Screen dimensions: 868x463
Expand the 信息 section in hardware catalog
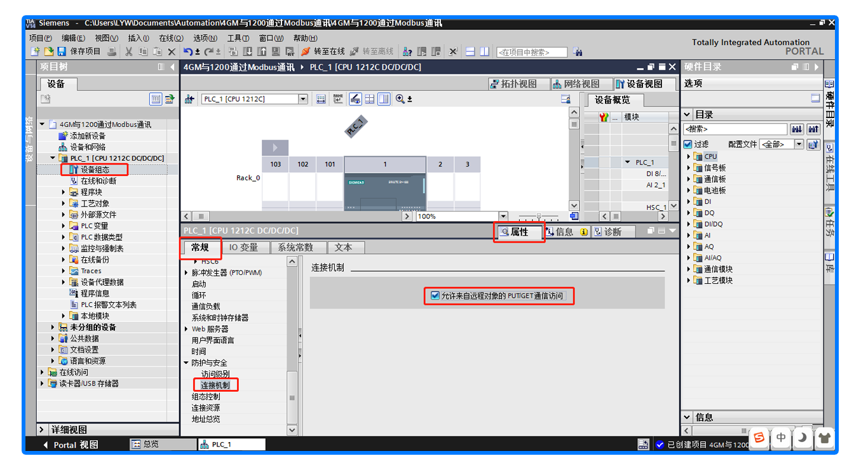click(x=688, y=417)
